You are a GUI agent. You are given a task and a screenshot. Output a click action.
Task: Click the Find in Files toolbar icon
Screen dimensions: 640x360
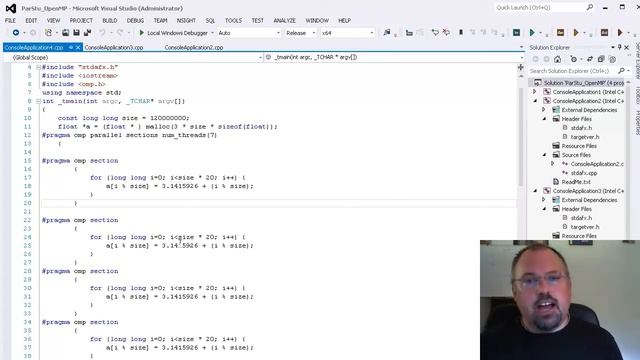coord(387,33)
